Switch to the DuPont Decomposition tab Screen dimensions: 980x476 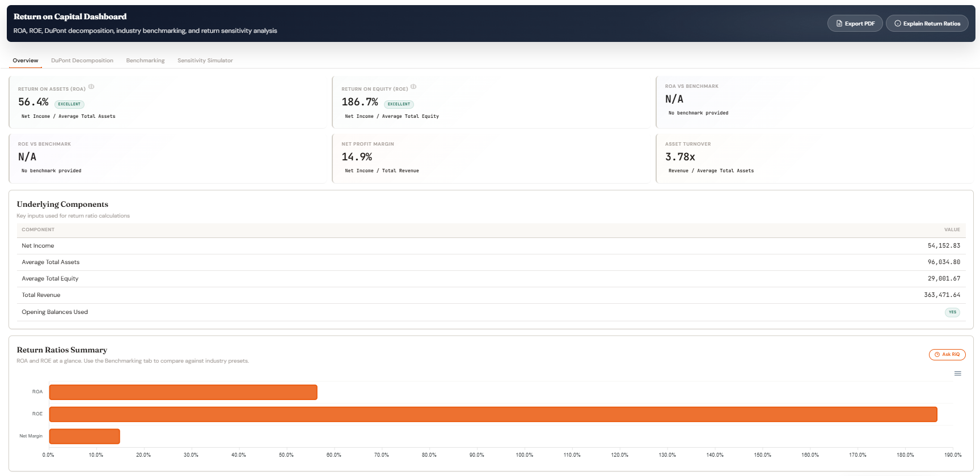tap(82, 61)
